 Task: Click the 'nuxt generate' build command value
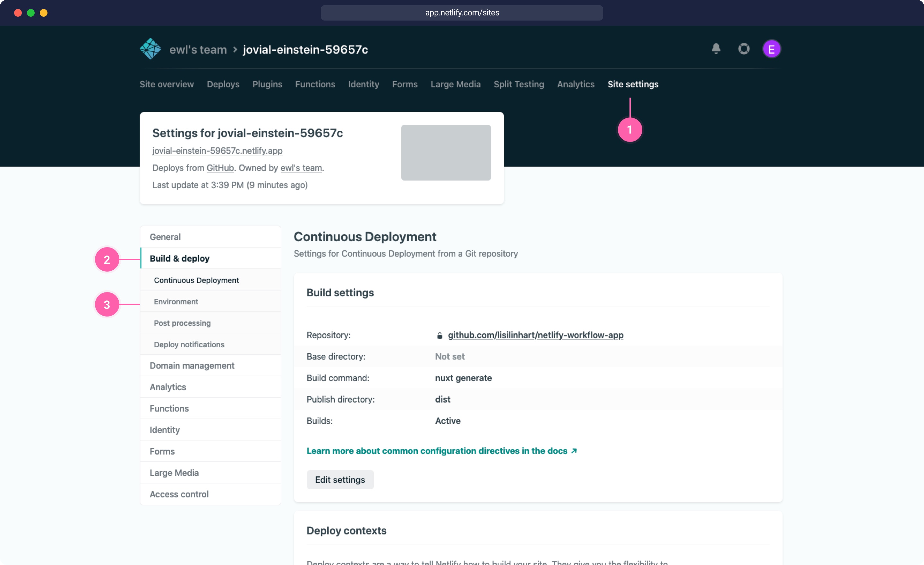tap(464, 378)
